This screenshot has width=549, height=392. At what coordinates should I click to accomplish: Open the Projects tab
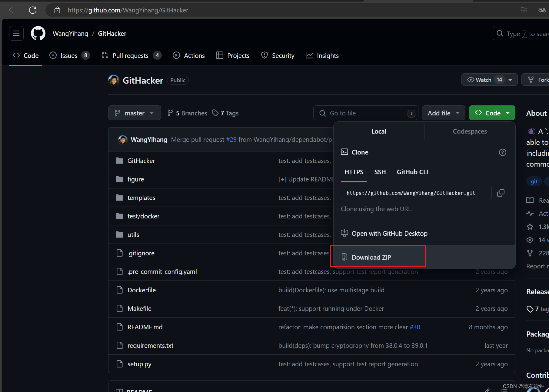(x=233, y=55)
